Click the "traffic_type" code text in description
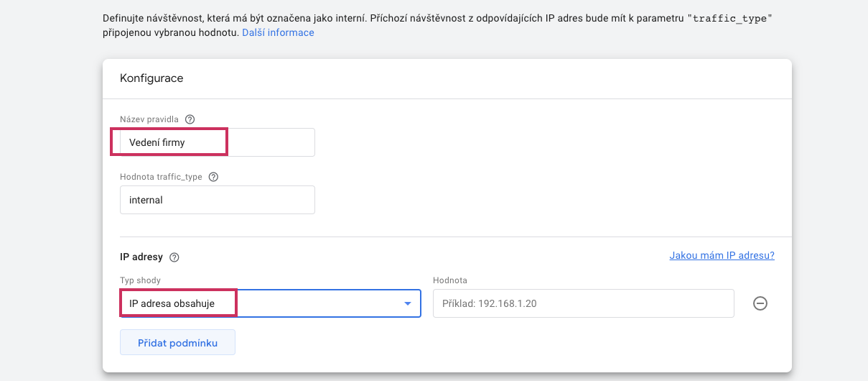Viewport: 868px width, 381px height. point(729,19)
